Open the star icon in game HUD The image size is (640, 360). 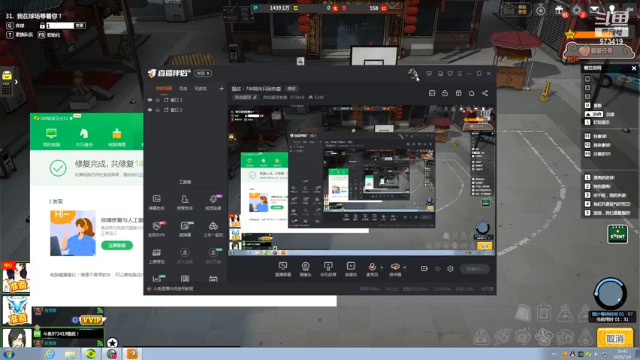576,10
